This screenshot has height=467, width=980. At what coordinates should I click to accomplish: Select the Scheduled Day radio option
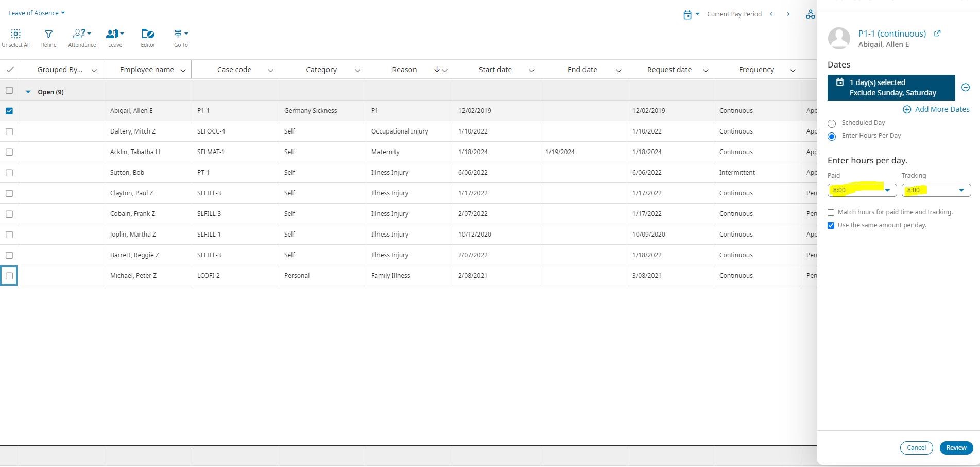coord(832,124)
